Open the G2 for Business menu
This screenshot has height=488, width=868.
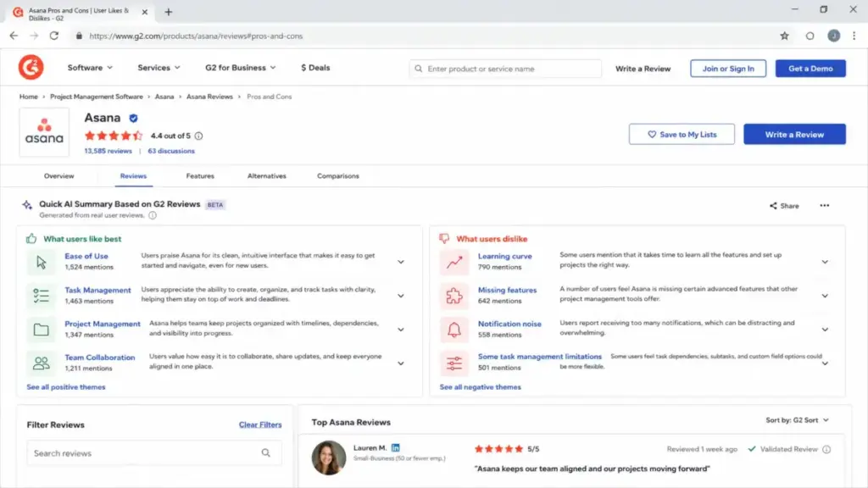[x=240, y=68]
